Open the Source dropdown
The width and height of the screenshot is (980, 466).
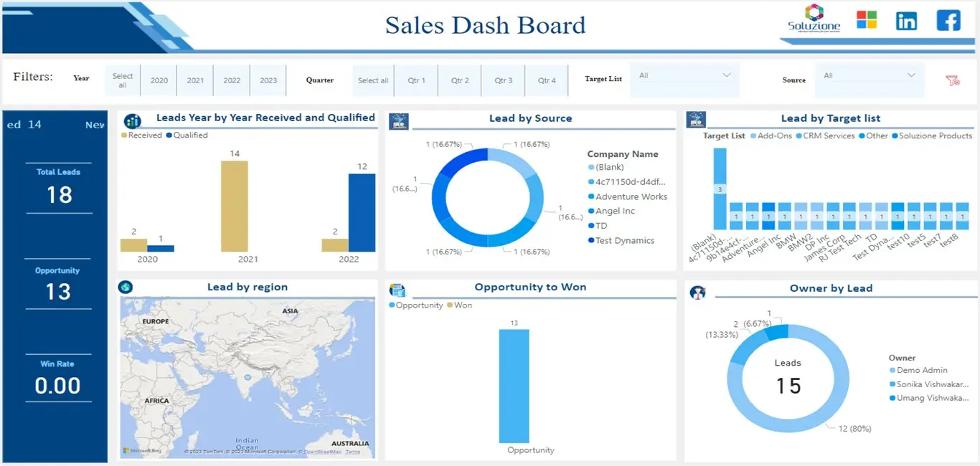pyautogui.click(x=870, y=75)
